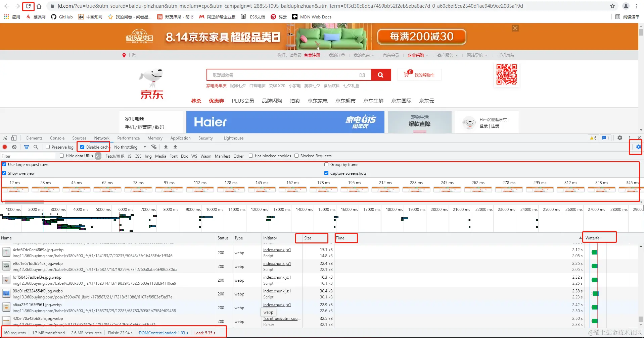The height and width of the screenshot is (338, 644).
Task: Open the Chrome profile avatar menu
Action: click(626, 6)
